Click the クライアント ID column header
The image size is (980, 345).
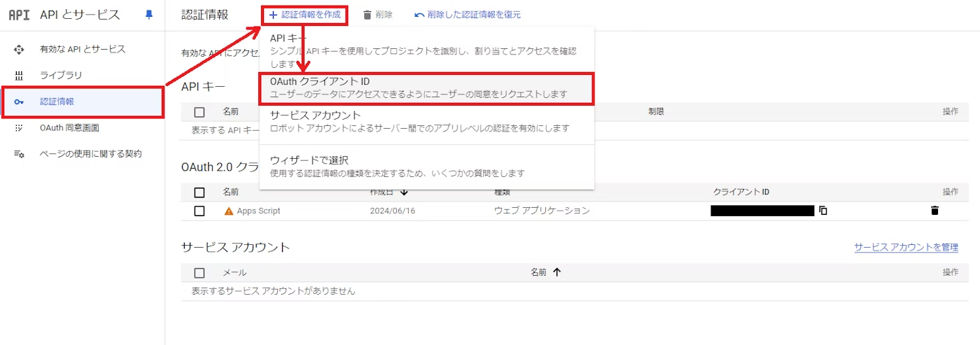[x=741, y=192]
